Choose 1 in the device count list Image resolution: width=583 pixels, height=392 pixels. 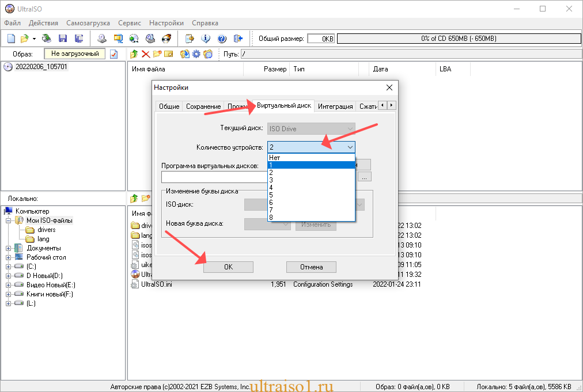click(x=311, y=165)
